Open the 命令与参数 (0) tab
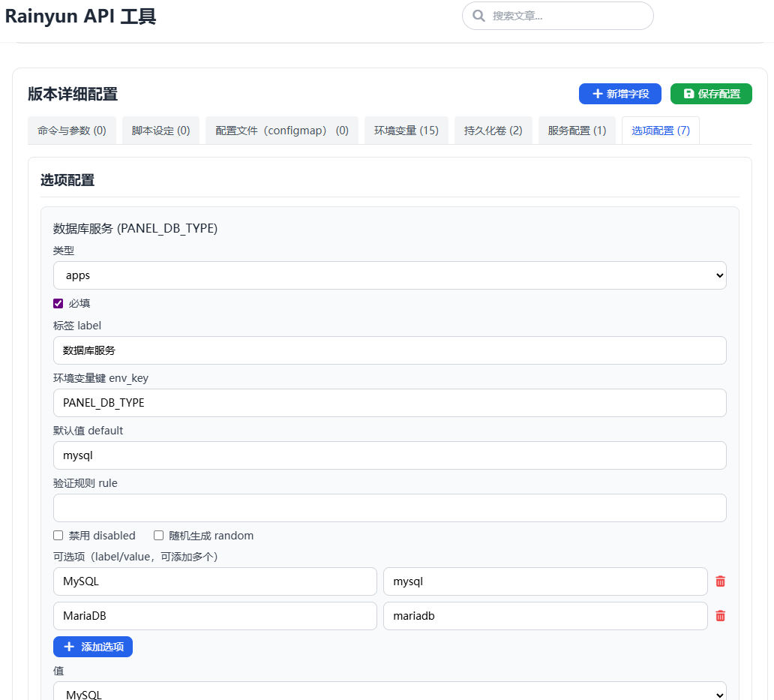The width and height of the screenshot is (774, 700). coord(72,131)
